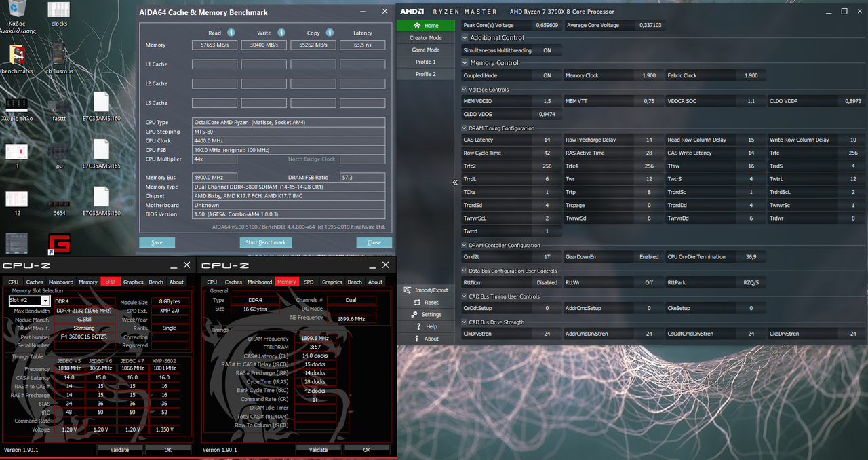
Task: Change the RttWr Off setting
Action: pyautogui.click(x=649, y=283)
